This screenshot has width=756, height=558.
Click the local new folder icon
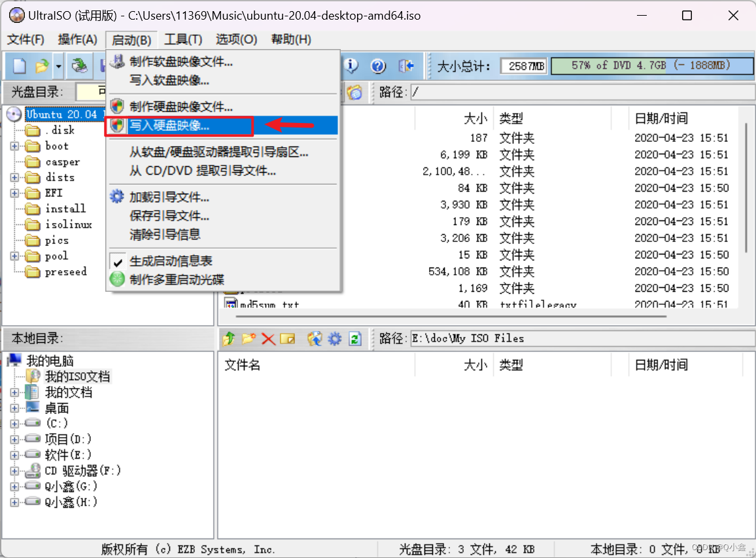[249, 339]
